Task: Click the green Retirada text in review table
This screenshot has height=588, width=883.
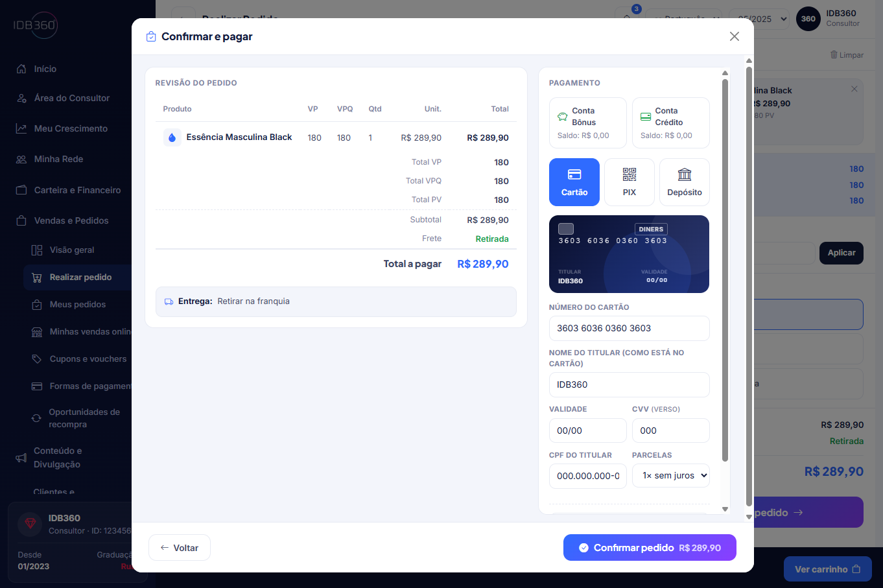Action: 492,239
